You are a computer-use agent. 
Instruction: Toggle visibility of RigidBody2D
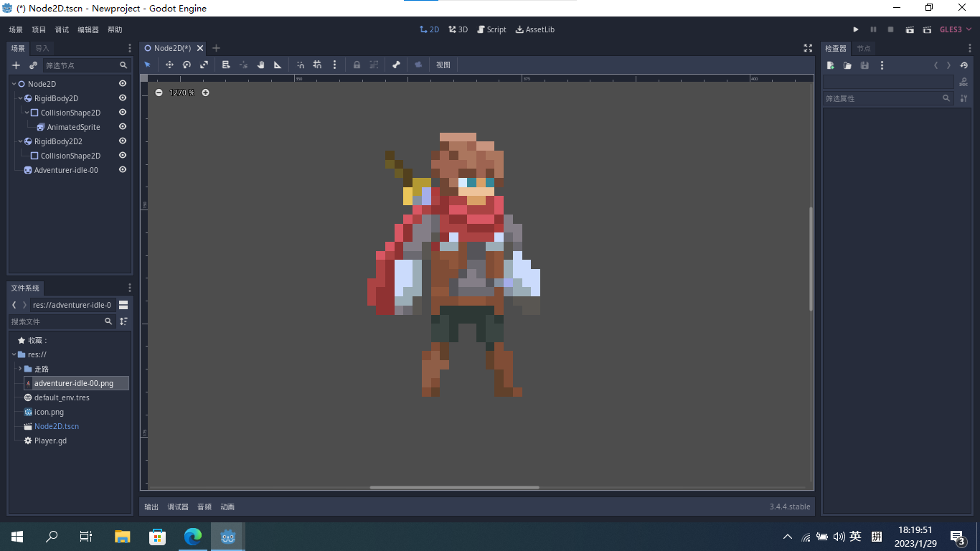click(123, 98)
